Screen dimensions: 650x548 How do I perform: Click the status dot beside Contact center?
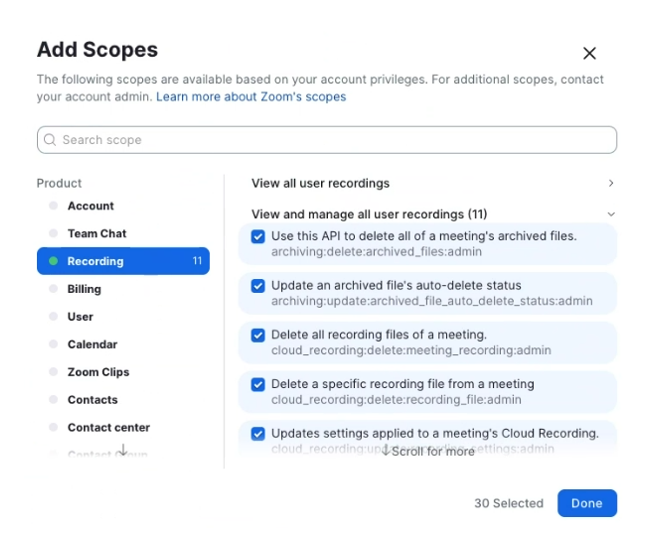(x=53, y=427)
